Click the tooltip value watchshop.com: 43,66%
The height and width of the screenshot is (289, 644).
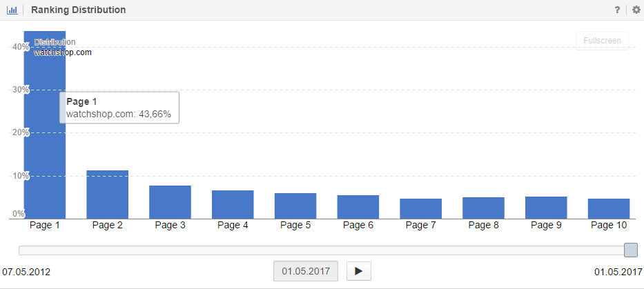pyautogui.click(x=119, y=114)
